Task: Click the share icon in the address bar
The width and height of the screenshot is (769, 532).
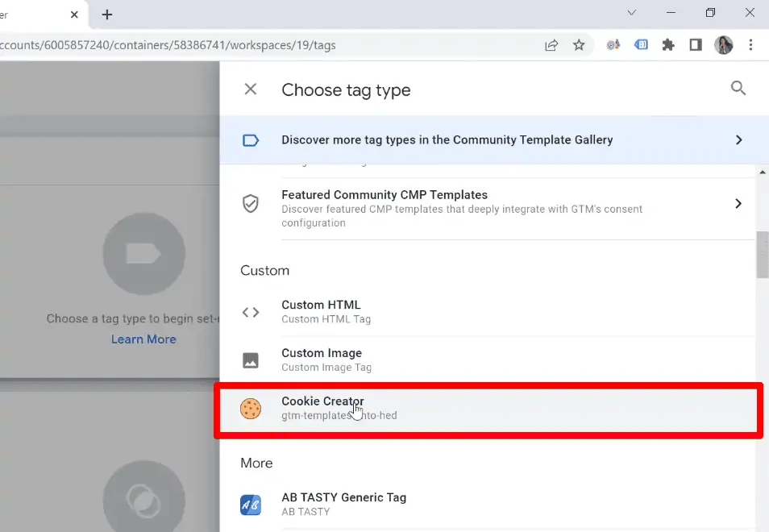Action: (x=551, y=45)
